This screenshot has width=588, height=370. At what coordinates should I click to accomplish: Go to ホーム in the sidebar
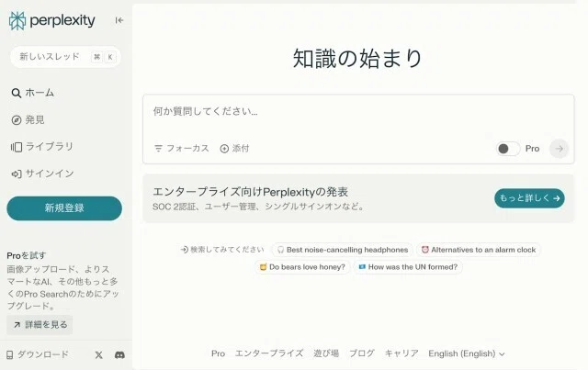[33, 93]
